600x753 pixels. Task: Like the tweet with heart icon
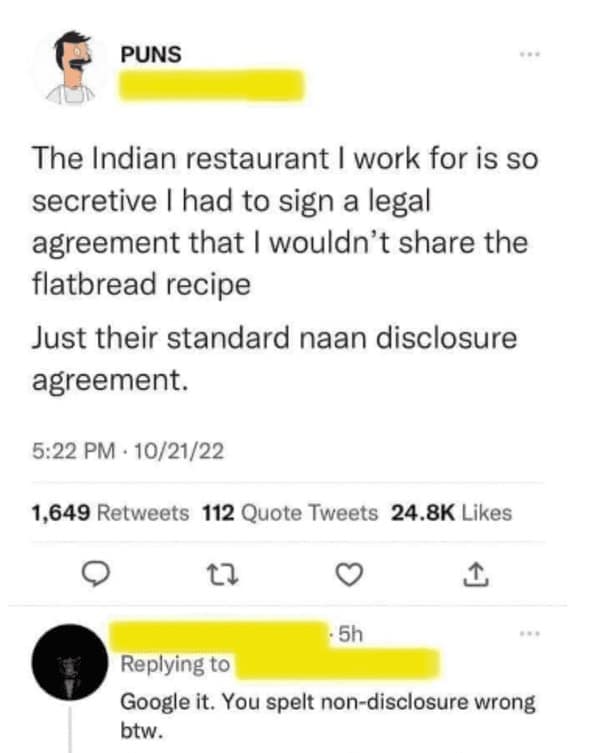tap(348, 575)
